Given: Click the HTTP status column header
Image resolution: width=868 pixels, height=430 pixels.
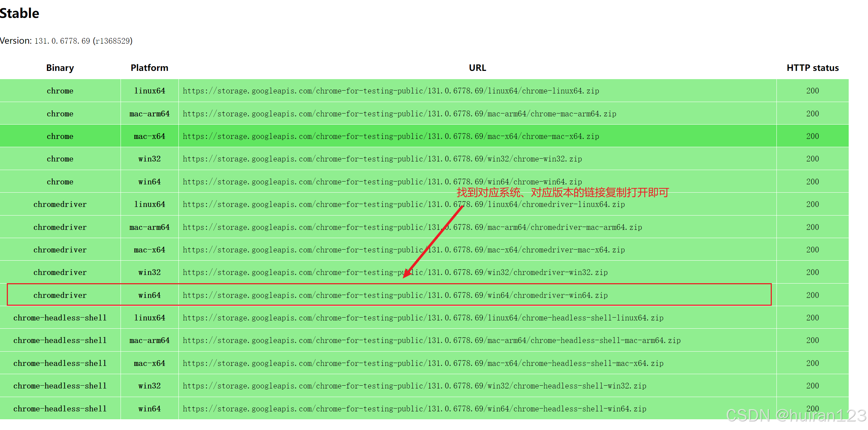Looking at the screenshot, I should (812, 68).
